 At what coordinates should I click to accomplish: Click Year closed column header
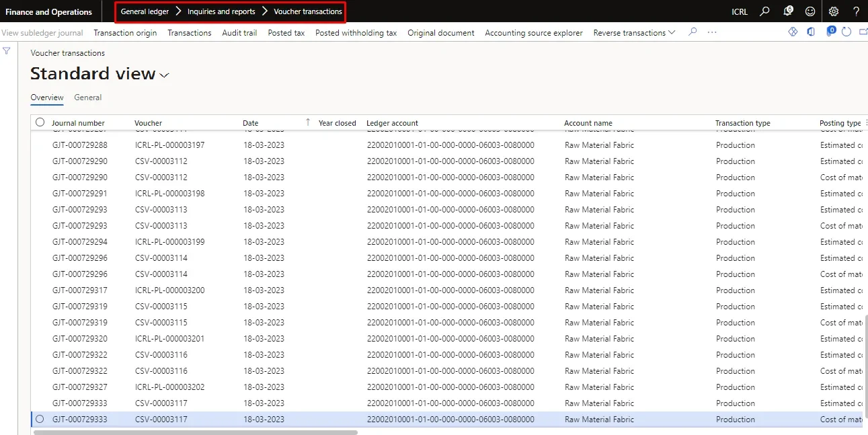click(x=338, y=123)
